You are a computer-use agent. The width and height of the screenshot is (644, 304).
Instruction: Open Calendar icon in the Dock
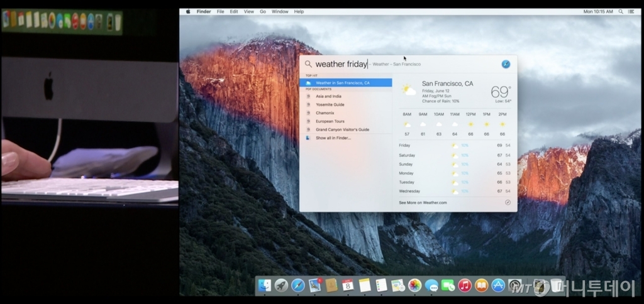coord(348,286)
